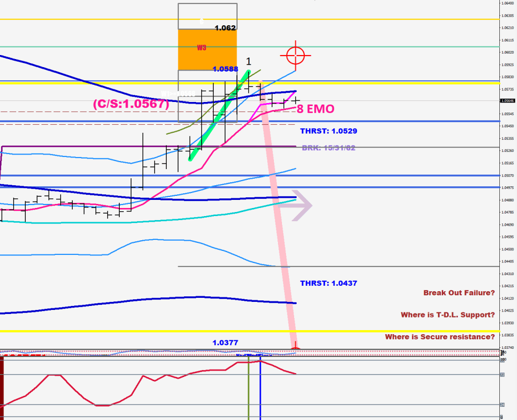The width and height of the screenshot is (517, 420).
Task: Click the 8 EMO label
Action: [x=315, y=109]
